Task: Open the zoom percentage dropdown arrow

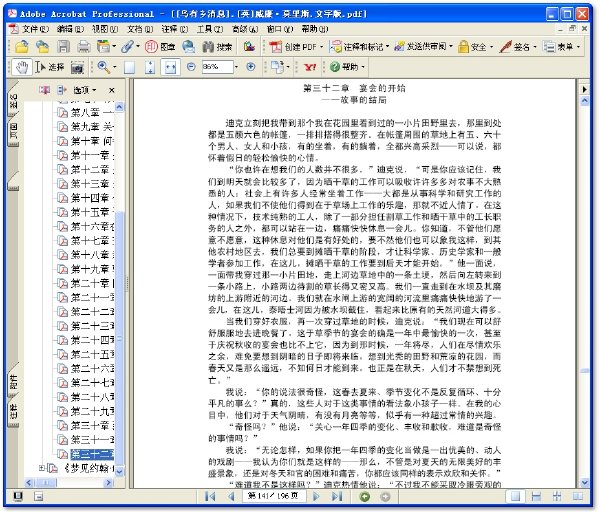Action: 236,67
